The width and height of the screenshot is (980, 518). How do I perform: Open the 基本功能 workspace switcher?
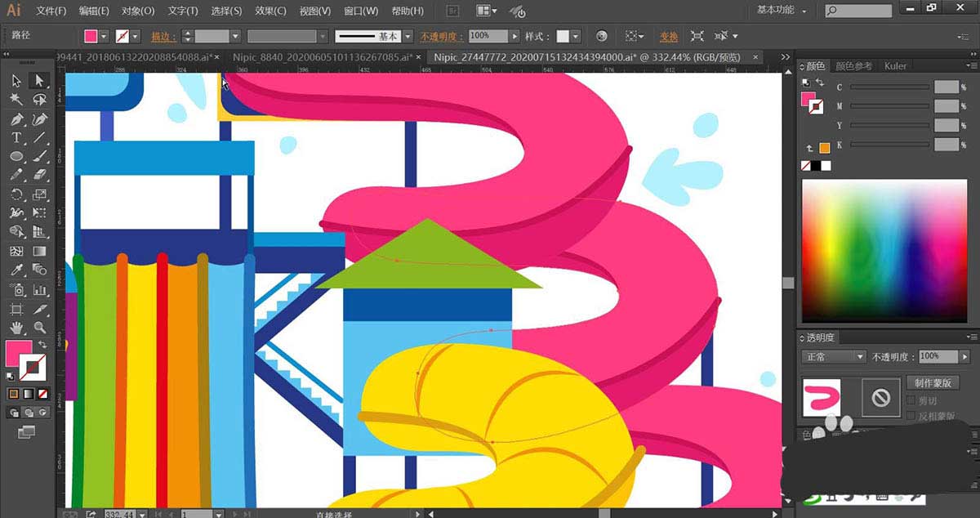tap(782, 10)
